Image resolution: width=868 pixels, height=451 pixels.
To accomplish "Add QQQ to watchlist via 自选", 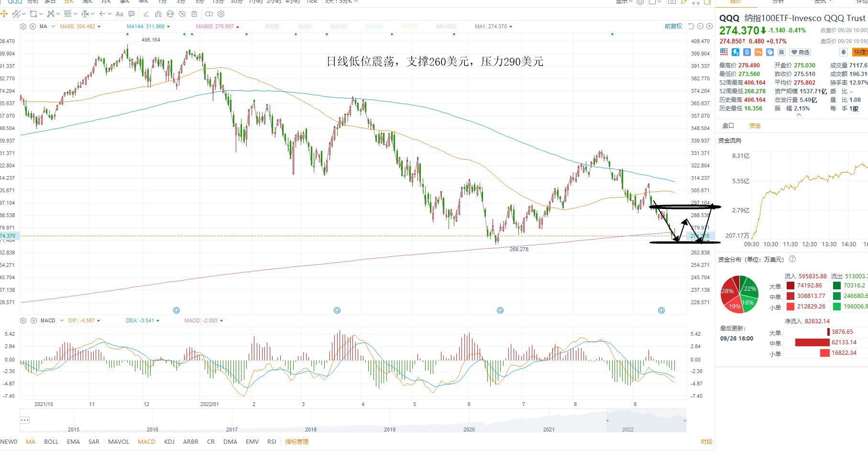I will pos(800,52).
